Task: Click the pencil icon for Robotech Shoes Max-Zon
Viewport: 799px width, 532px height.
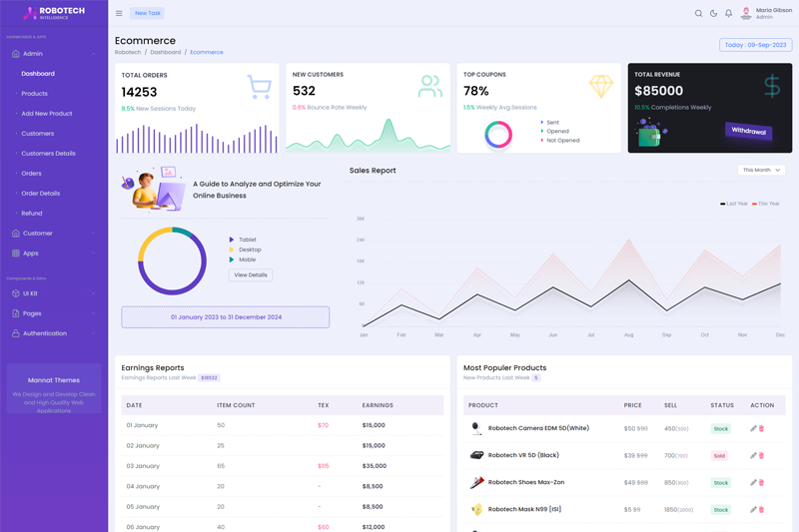Action: pos(753,483)
